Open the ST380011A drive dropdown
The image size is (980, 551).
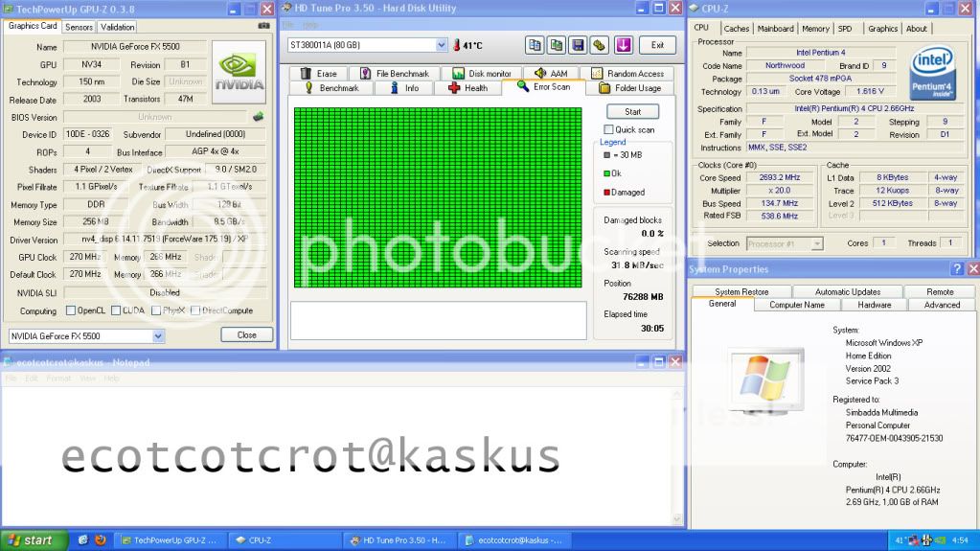tap(442, 45)
